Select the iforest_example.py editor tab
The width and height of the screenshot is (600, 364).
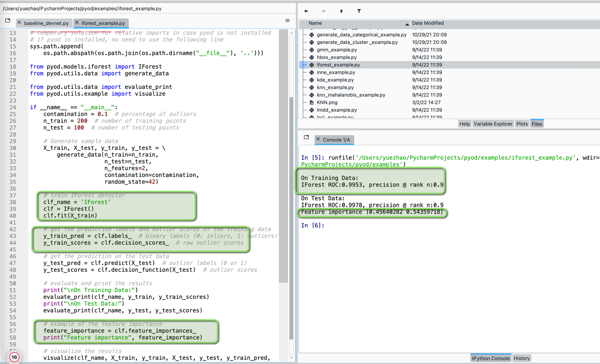point(101,23)
